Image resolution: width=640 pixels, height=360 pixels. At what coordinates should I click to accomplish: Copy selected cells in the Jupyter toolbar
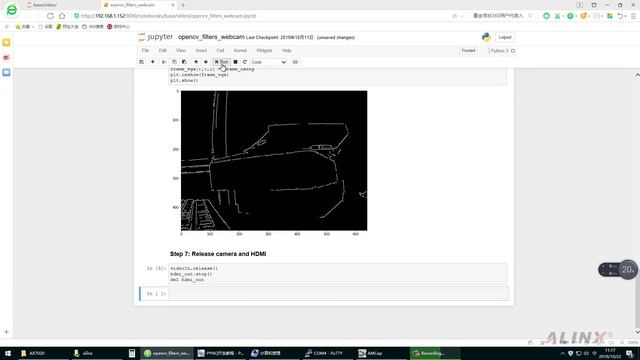point(174,62)
